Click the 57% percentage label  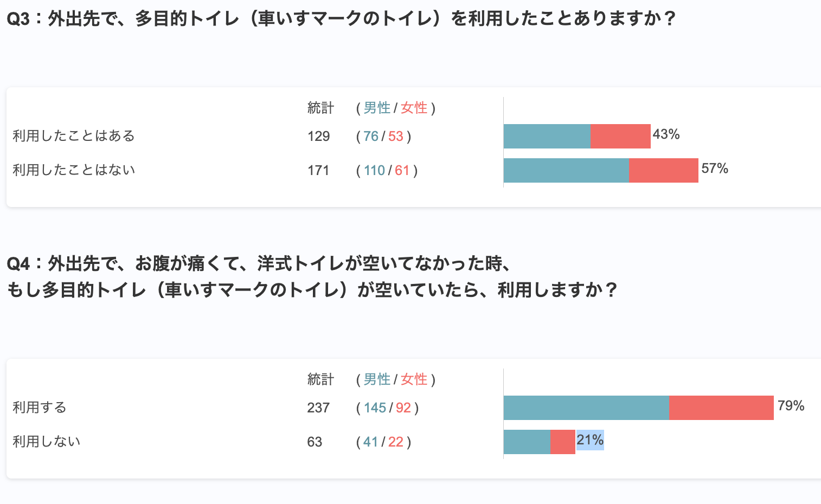point(715,169)
